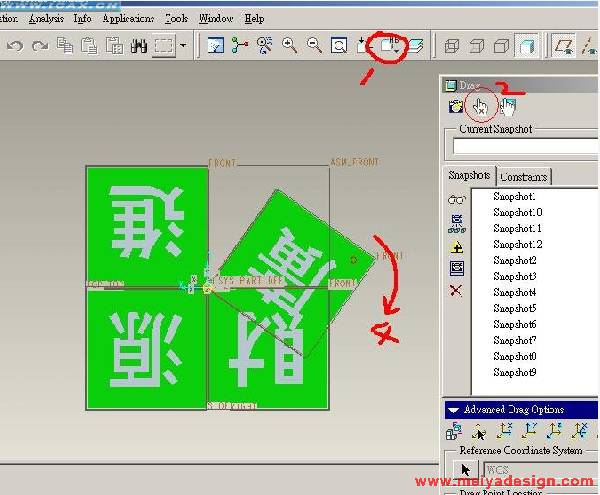The width and height of the screenshot is (600, 495).
Task: Toggle the hidden line display mode icon
Action: click(x=477, y=45)
